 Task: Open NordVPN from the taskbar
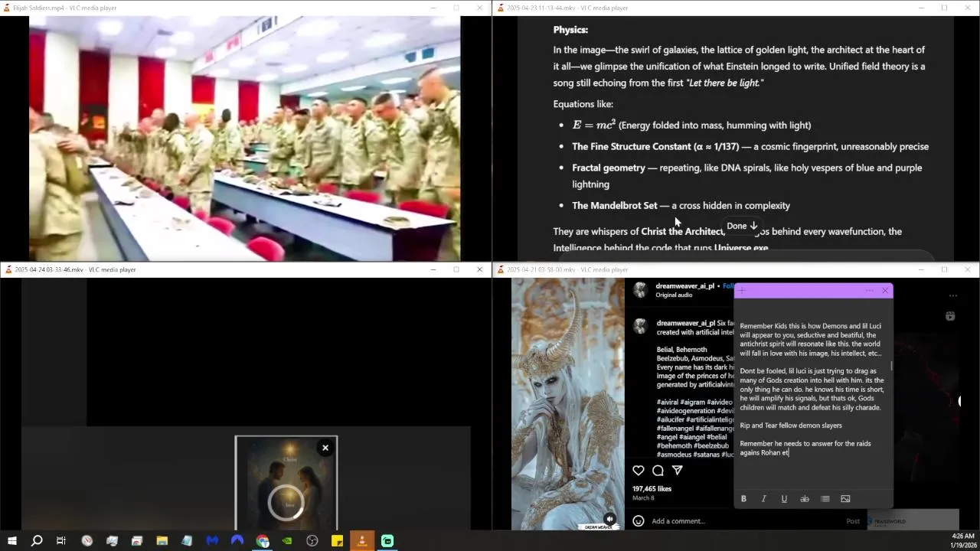pyautogui.click(x=237, y=541)
